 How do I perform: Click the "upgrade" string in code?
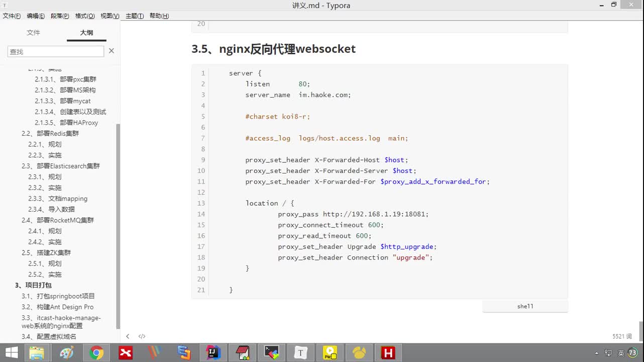[410, 257]
